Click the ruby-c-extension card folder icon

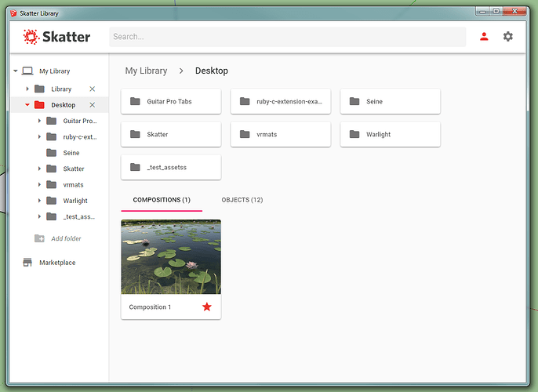coord(245,101)
